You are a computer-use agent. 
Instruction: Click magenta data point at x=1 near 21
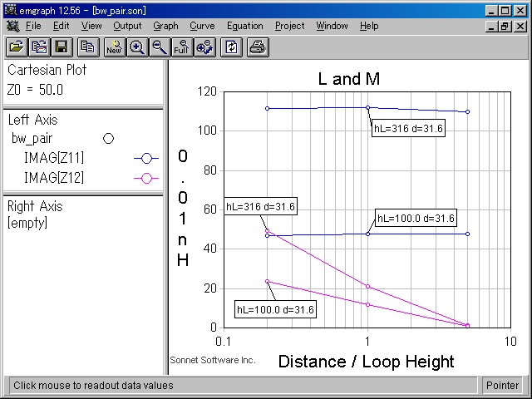pyautogui.click(x=368, y=286)
